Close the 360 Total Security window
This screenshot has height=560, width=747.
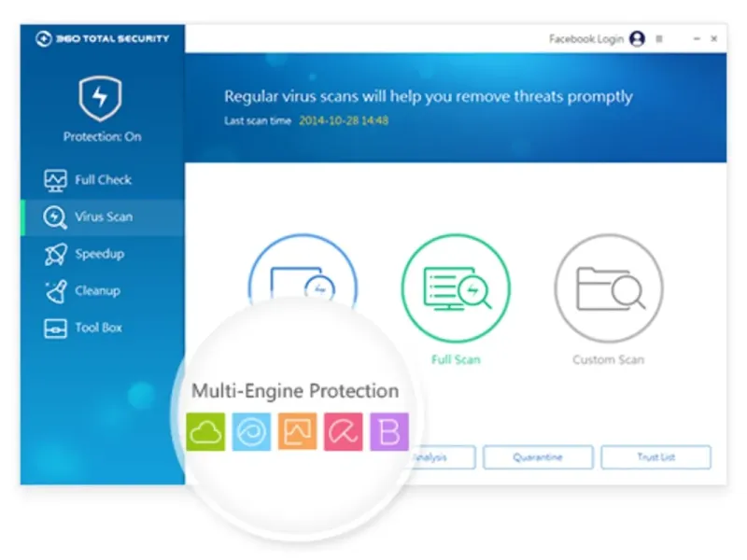click(713, 38)
